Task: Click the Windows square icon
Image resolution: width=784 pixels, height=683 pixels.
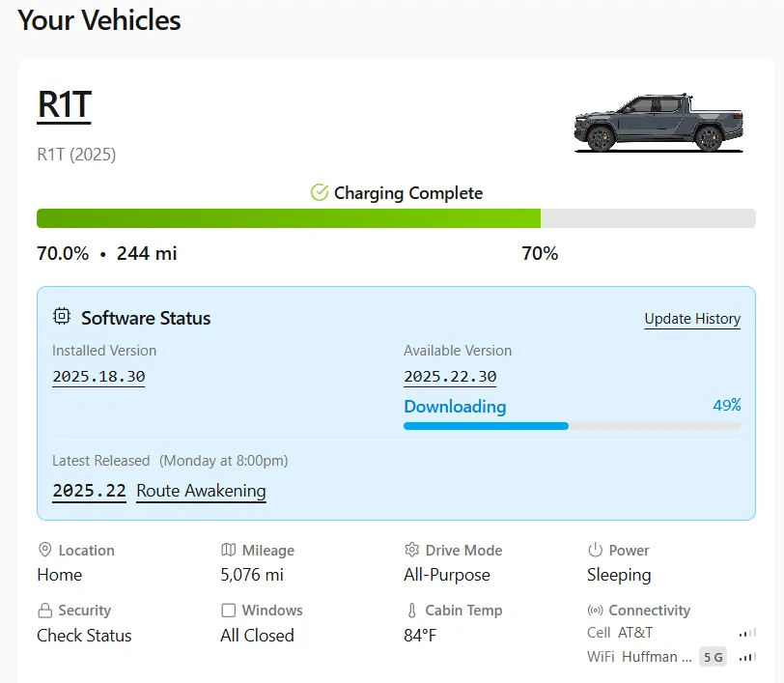Action: click(x=229, y=611)
